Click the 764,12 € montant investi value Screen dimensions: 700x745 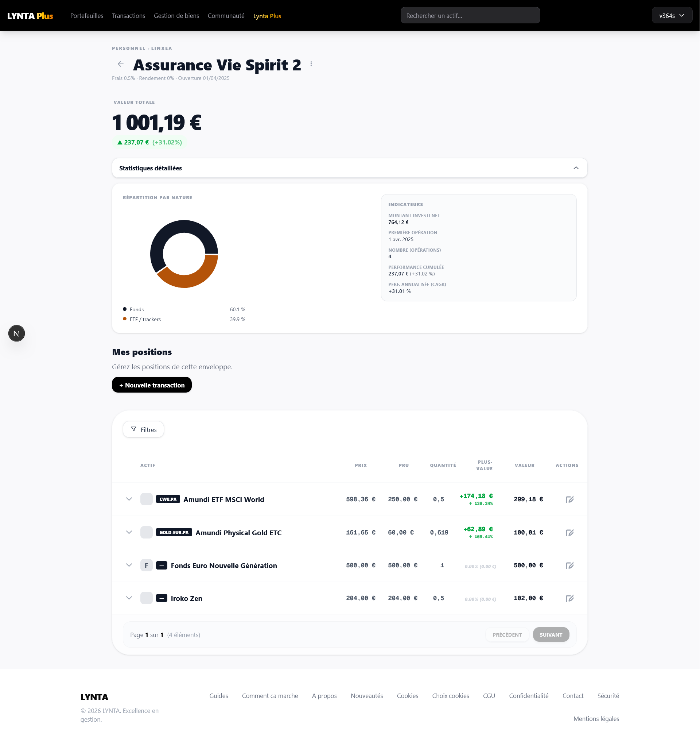pyautogui.click(x=399, y=223)
